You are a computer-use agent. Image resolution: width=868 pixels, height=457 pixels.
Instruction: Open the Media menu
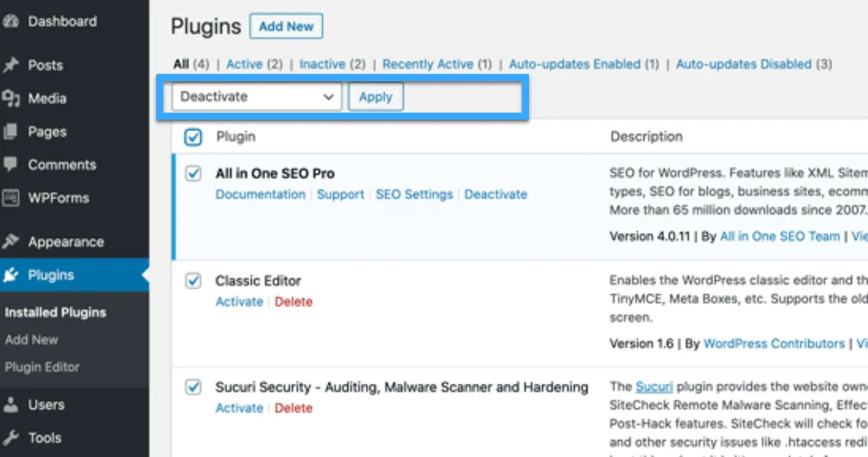[47, 99]
